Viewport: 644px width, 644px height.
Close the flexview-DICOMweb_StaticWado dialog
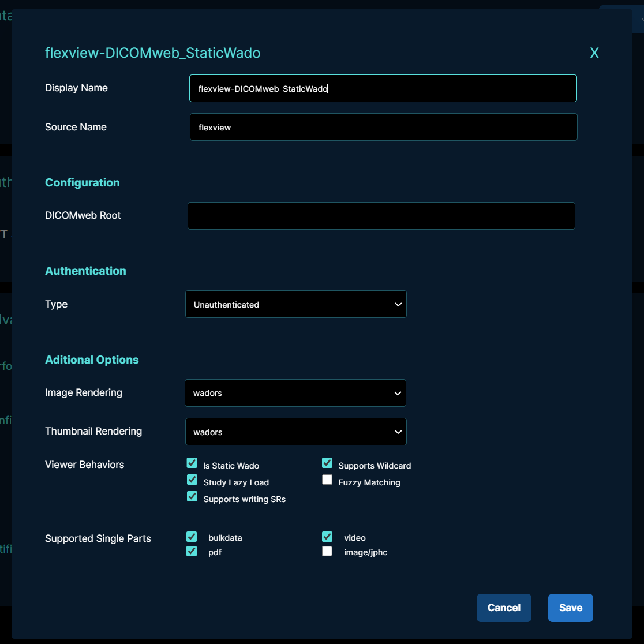(x=594, y=53)
